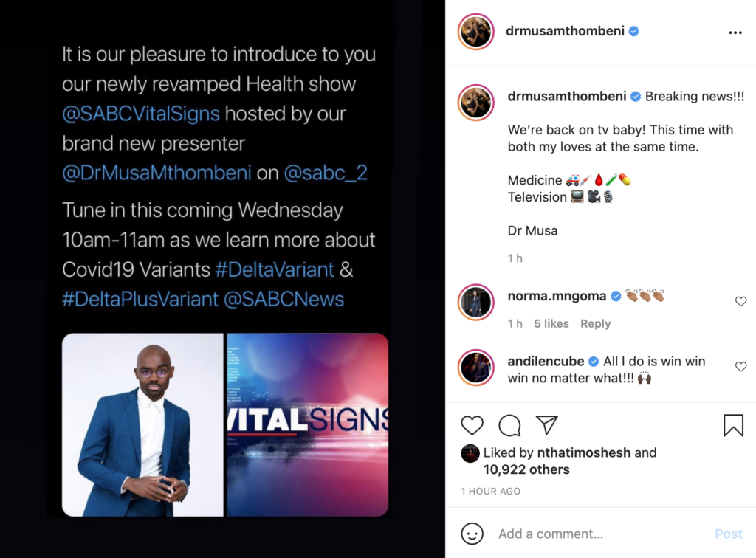Open drmusamthombeni username in header
Viewport: 756px width, 558px height.
click(x=565, y=31)
